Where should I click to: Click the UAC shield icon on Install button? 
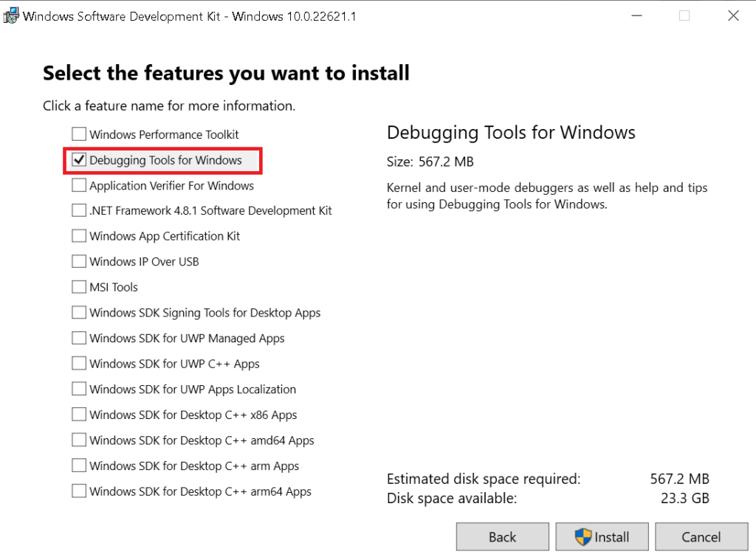pos(583,536)
